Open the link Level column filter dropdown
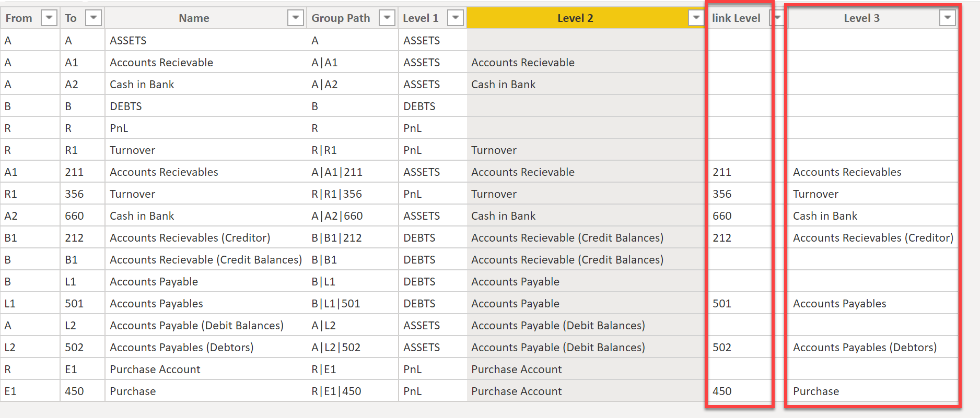The image size is (980, 418). coord(777,18)
